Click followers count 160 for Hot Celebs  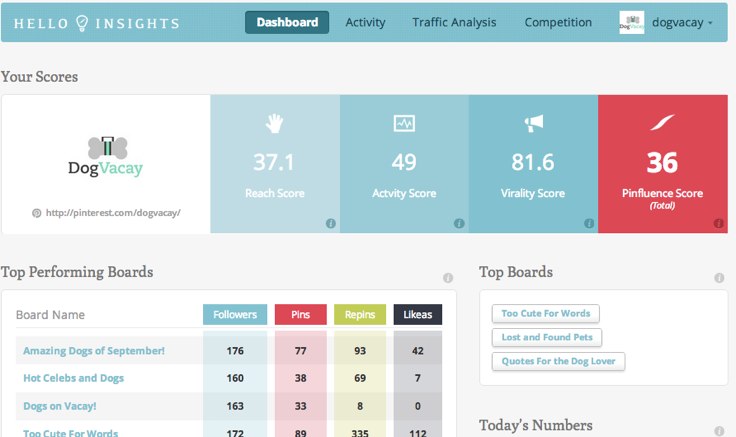[235, 378]
